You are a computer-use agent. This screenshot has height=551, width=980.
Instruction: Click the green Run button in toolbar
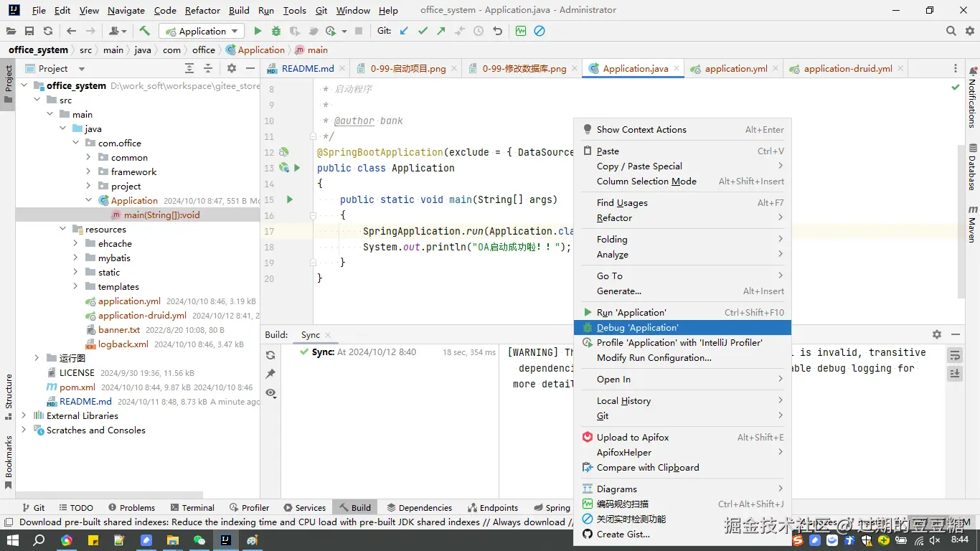click(258, 31)
